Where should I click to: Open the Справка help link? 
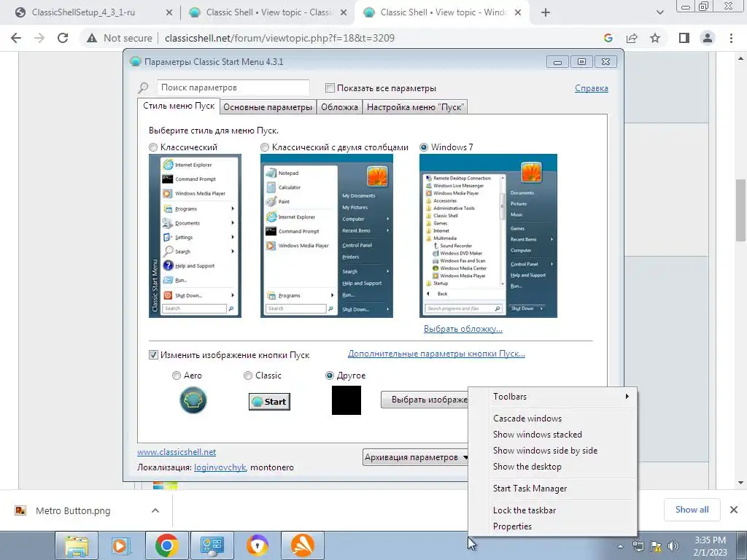(591, 88)
